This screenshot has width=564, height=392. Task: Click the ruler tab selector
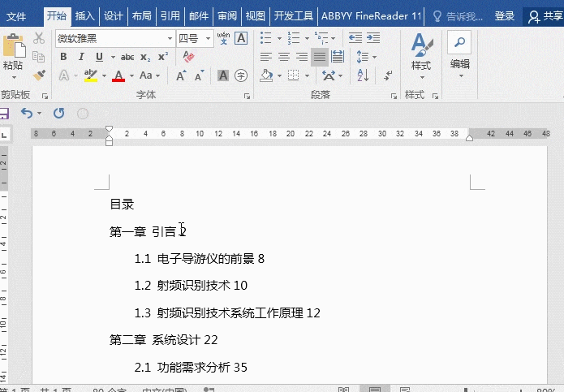click(x=5, y=135)
